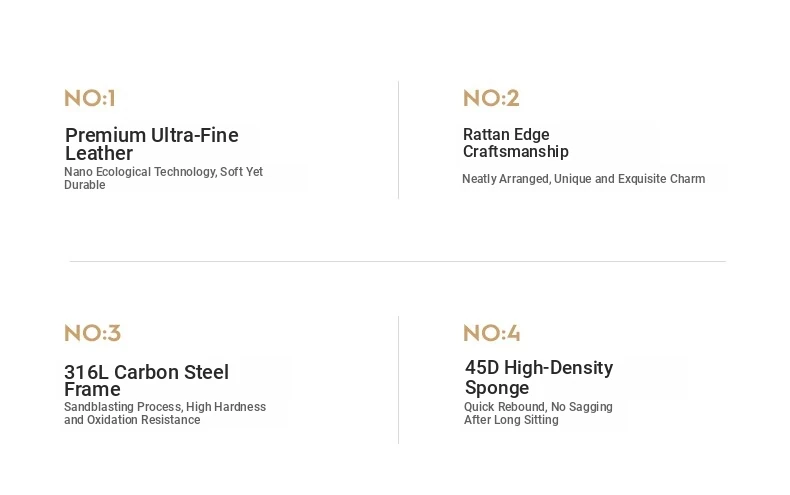This screenshot has height=495, width=790.
Task: Open the 45D High-Density heading line
Action: click(x=539, y=368)
